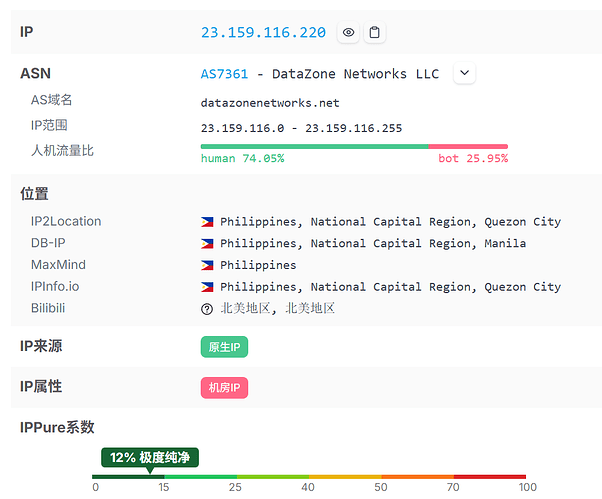602x499 pixels.
Task: Click the Philippines flag in IP2Location row
Action: [207, 222]
